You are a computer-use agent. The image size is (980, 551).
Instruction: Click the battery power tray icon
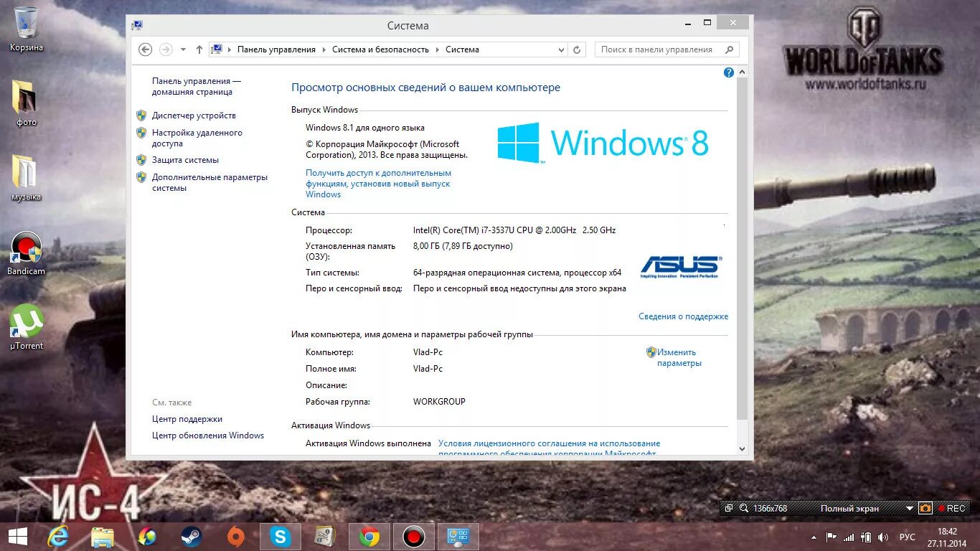[x=867, y=537]
